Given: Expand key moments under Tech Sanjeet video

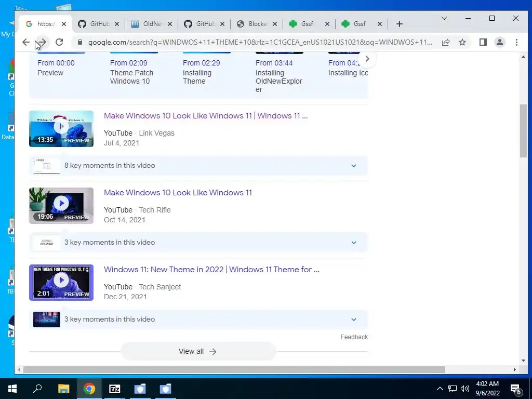Looking at the screenshot, I should [198, 320].
